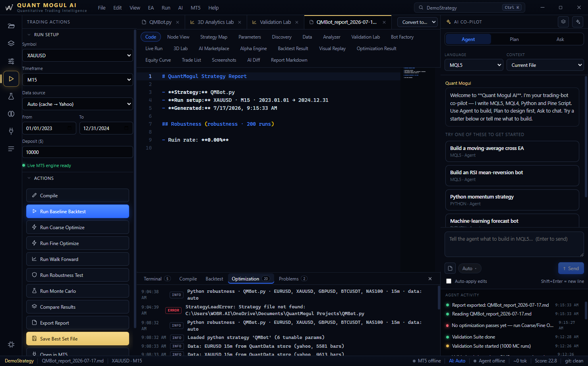Click the git: clean status bar entry
Image resolution: width=588 pixels, height=366 pixels.
(x=574, y=361)
